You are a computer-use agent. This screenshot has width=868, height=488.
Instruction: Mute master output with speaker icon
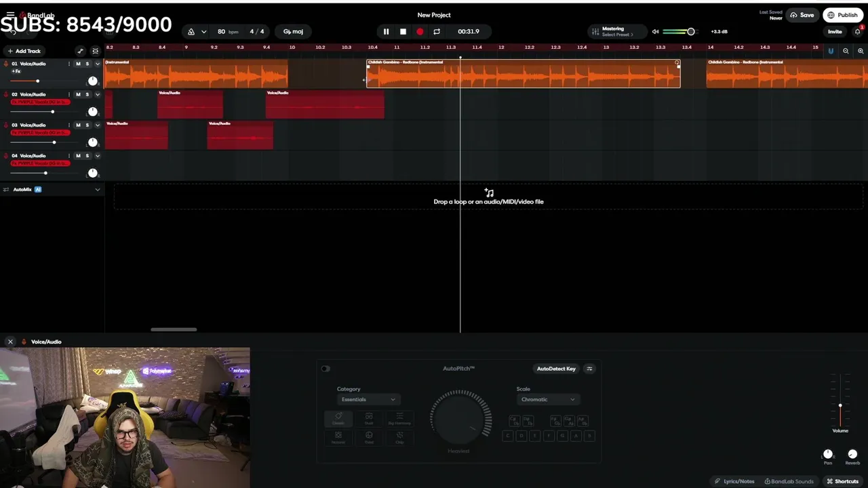click(655, 32)
